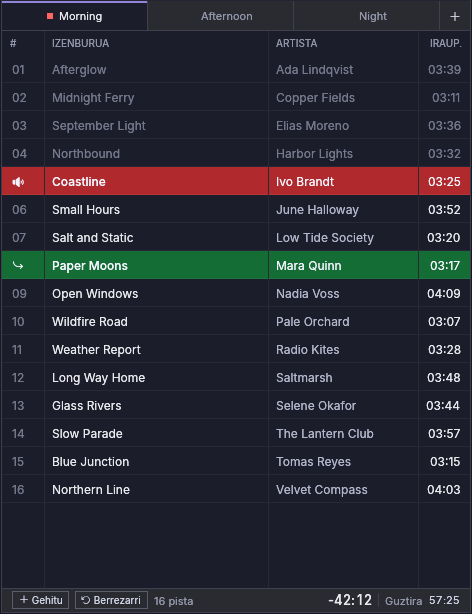Select the track titled Northern Line

91,489
